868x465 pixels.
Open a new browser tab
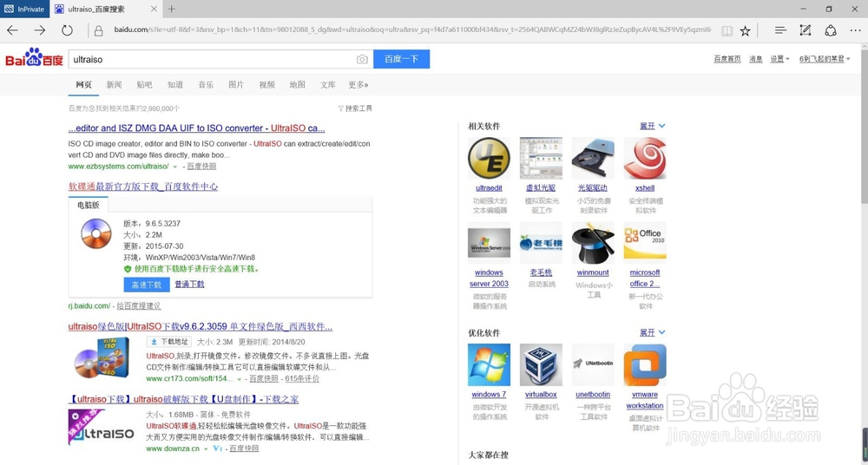[x=172, y=9]
